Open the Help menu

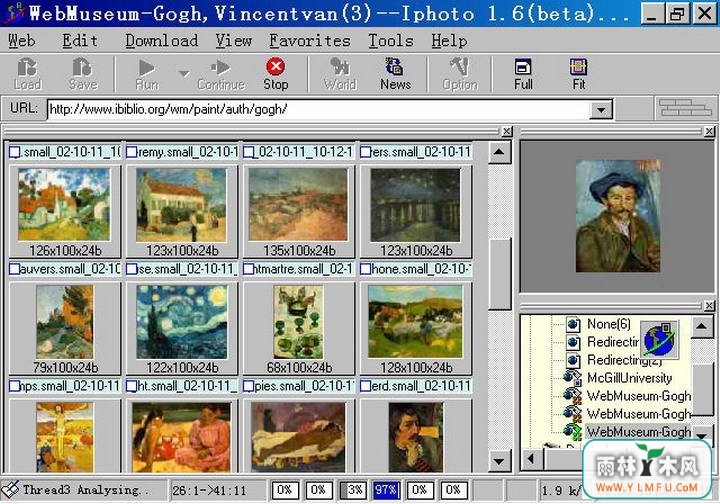tap(449, 41)
